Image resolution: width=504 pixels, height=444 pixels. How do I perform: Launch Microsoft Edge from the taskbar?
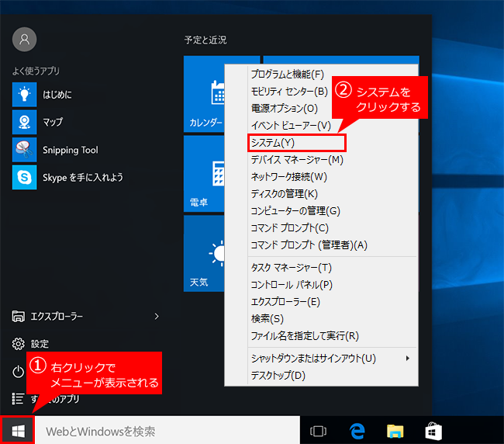pos(357,431)
